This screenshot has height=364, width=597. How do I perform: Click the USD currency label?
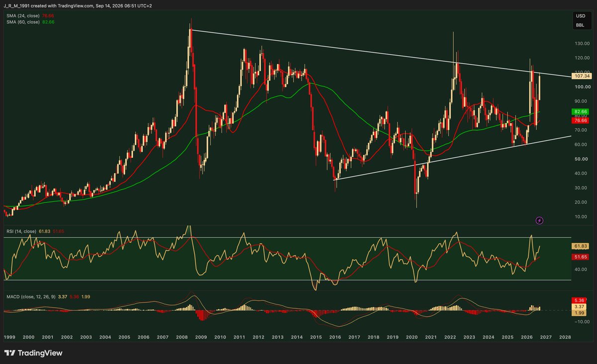581,16
